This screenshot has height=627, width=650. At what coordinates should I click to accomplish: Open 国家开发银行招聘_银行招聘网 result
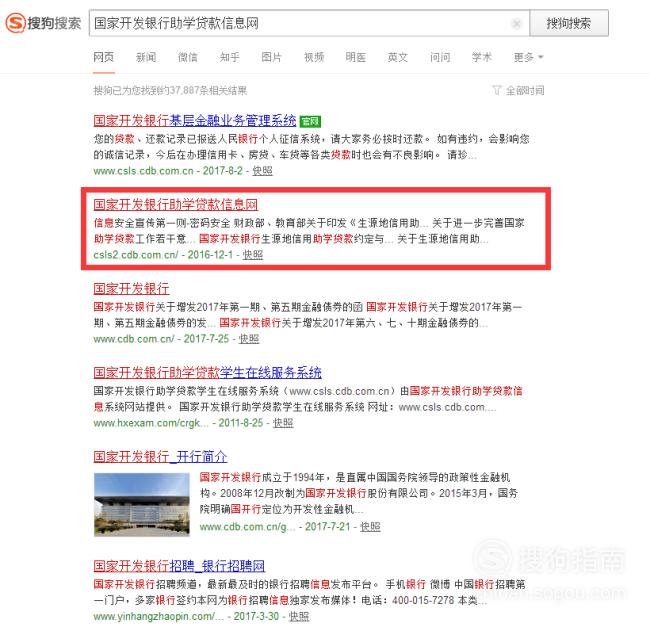tap(179, 566)
